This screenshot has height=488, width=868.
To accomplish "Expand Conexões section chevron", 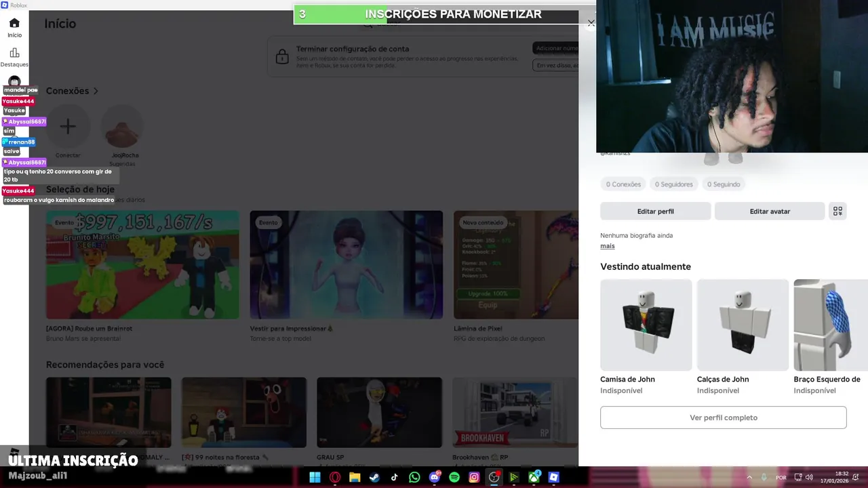I will point(96,91).
